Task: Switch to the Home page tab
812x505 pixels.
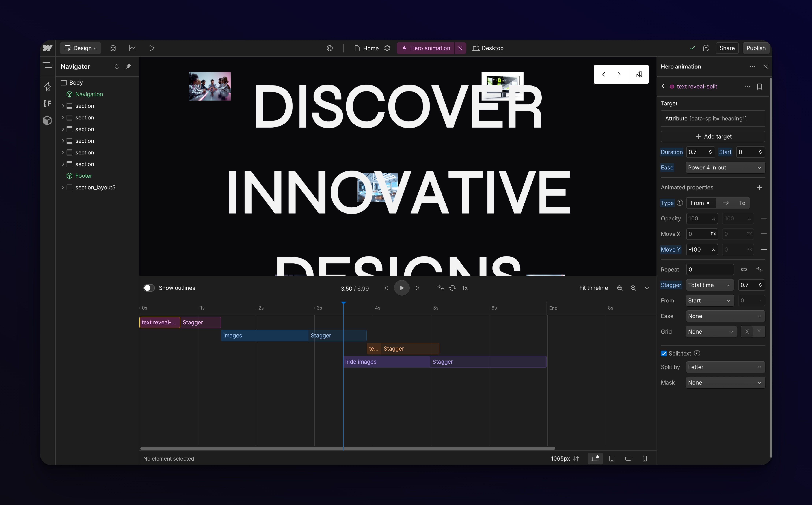Action: [367, 48]
